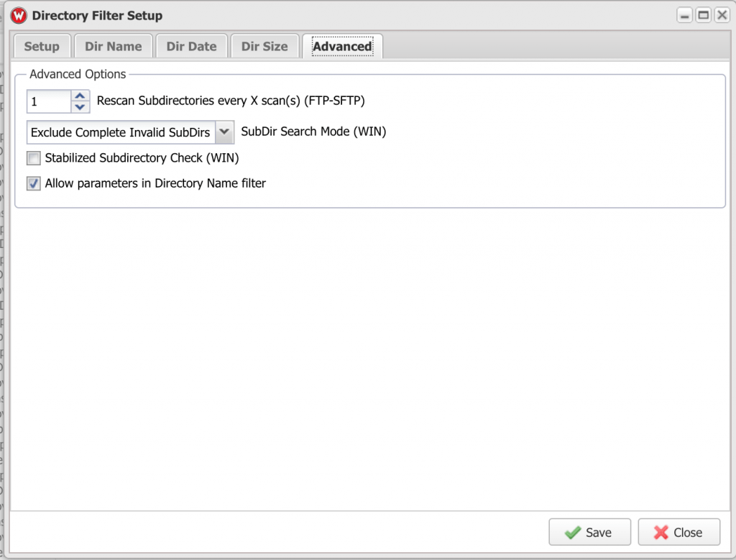The height and width of the screenshot is (560, 736).
Task: Click the up arrow on rescan spinner
Action: [79, 96]
